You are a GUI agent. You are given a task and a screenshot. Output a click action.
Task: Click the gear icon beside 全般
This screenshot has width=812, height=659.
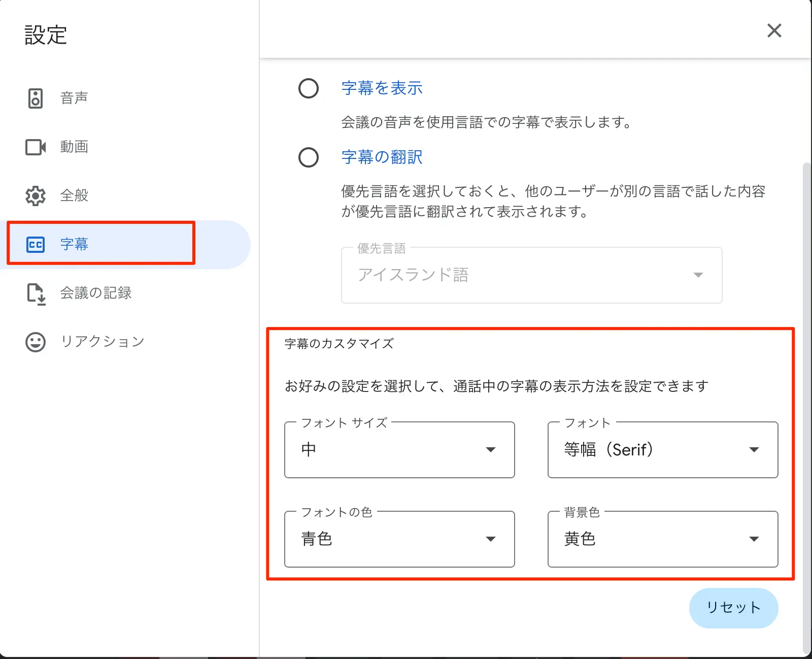pos(36,195)
